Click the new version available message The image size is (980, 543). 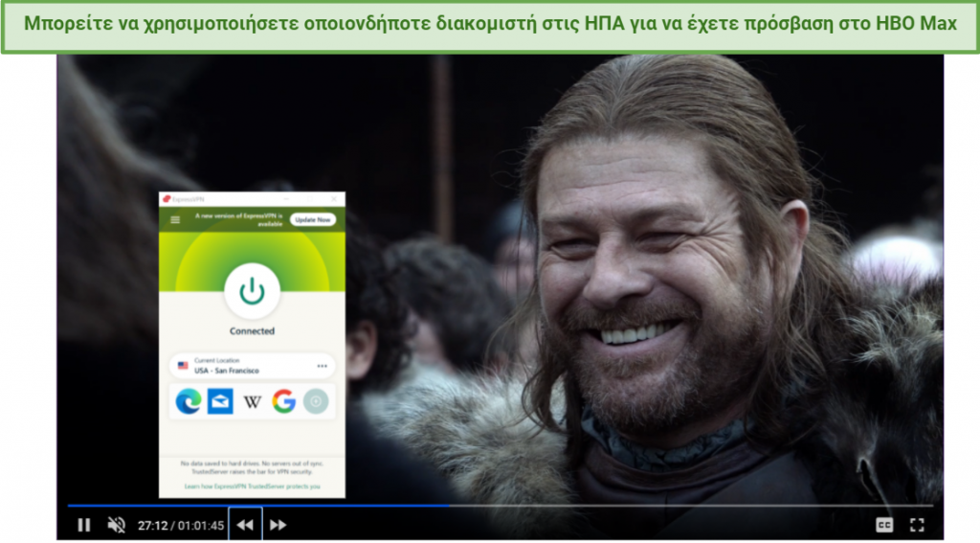tap(238, 219)
